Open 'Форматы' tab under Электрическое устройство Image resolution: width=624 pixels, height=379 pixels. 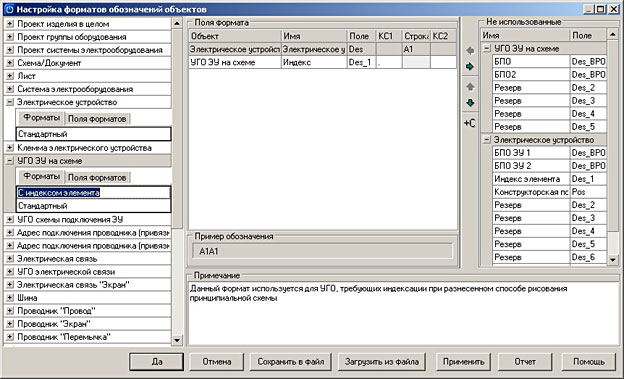(x=41, y=118)
